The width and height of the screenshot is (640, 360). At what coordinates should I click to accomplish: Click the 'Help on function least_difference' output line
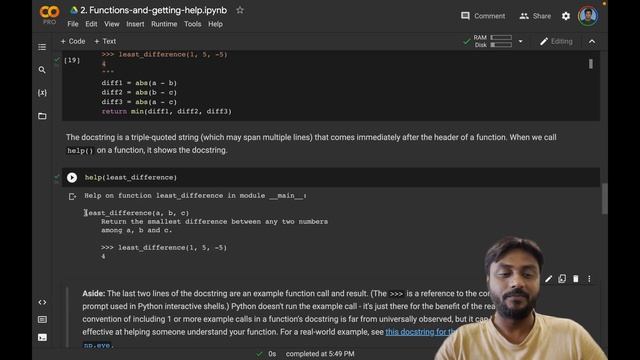[x=195, y=196]
